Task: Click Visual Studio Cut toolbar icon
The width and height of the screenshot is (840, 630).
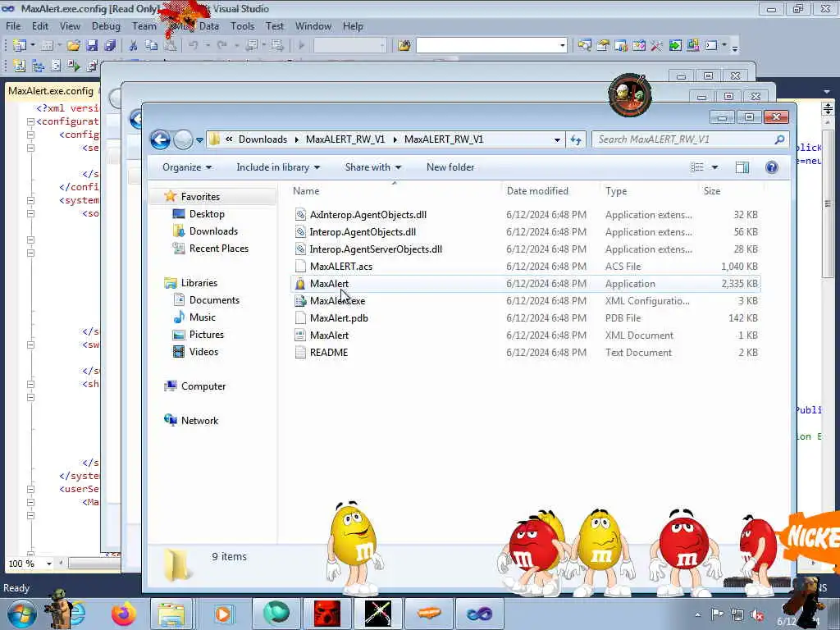Action: click(134, 46)
